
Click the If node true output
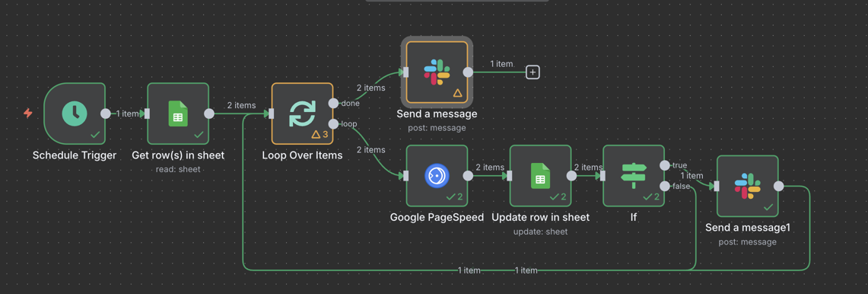tap(665, 165)
